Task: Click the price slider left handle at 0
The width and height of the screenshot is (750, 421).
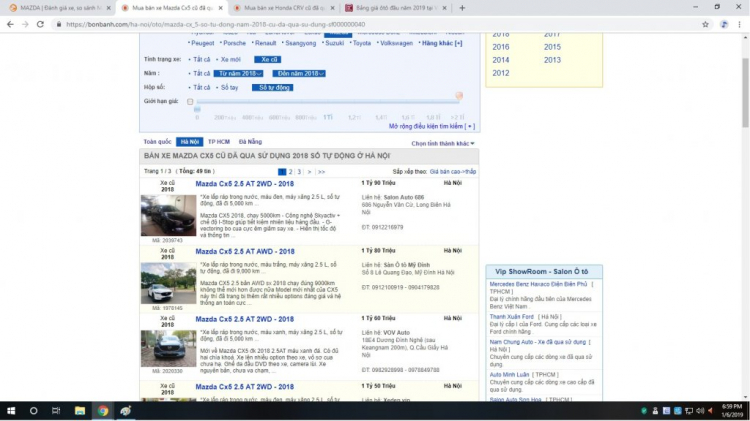Action: (x=197, y=110)
